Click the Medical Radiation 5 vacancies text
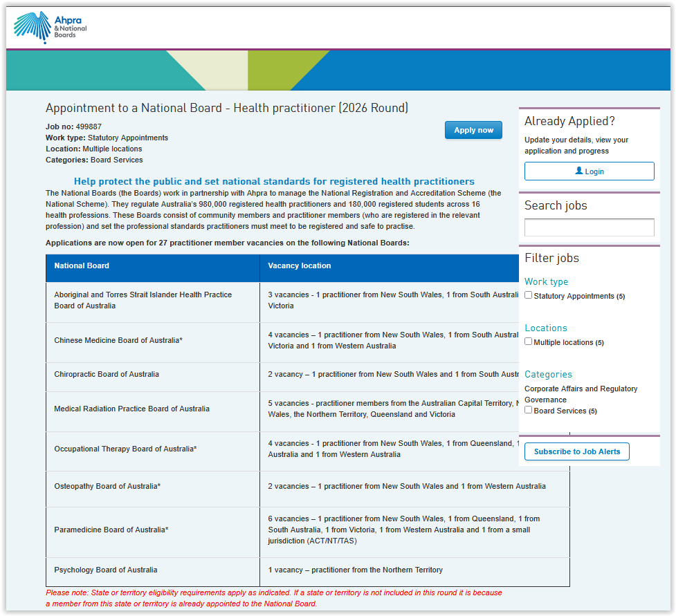The height and width of the screenshot is (616, 676). coord(393,409)
